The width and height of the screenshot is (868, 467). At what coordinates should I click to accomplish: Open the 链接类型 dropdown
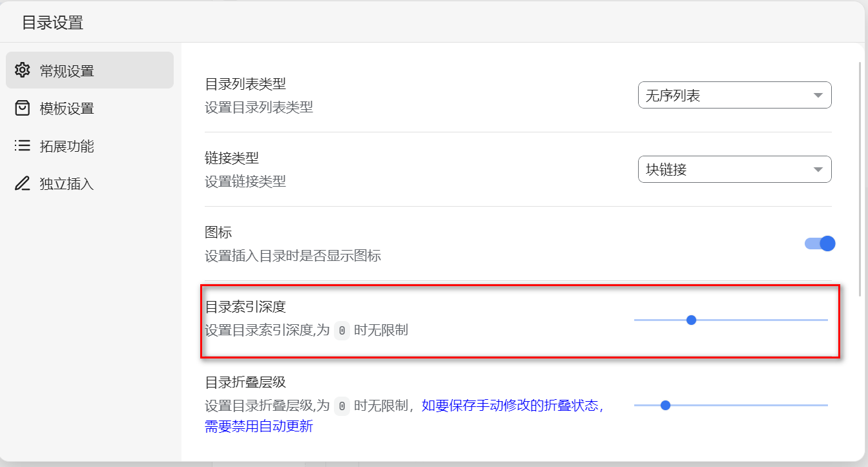point(734,170)
